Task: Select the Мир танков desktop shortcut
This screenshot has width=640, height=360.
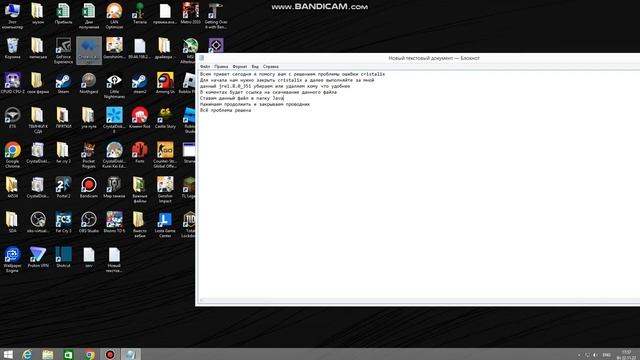Action: [x=114, y=187]
